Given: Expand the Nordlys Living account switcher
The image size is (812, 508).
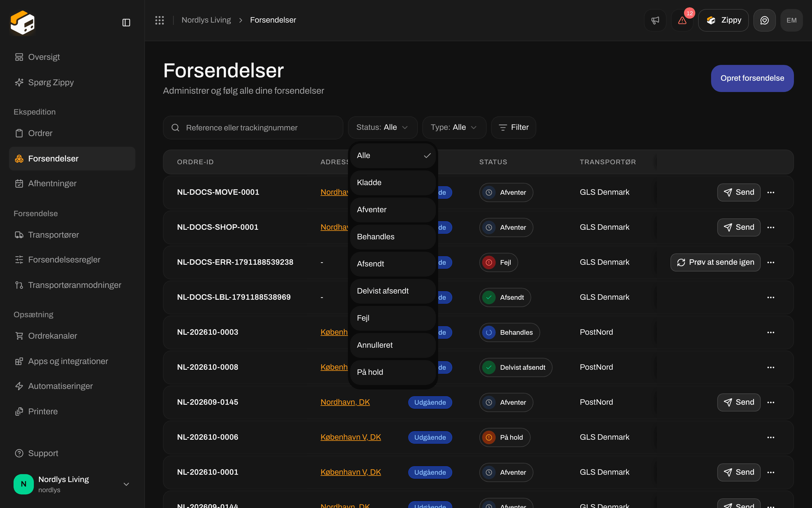Looking at the screenshot, I should coord(72,484).
